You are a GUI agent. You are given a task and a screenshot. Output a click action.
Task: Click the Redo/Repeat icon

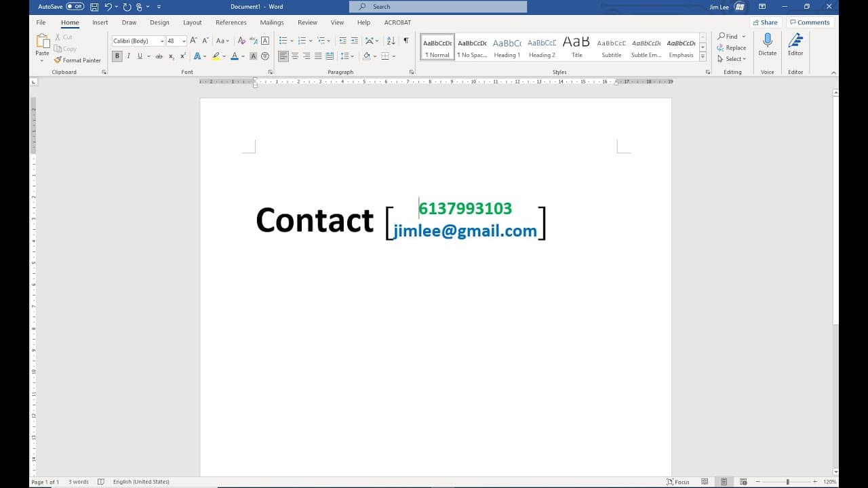(127, 7)
